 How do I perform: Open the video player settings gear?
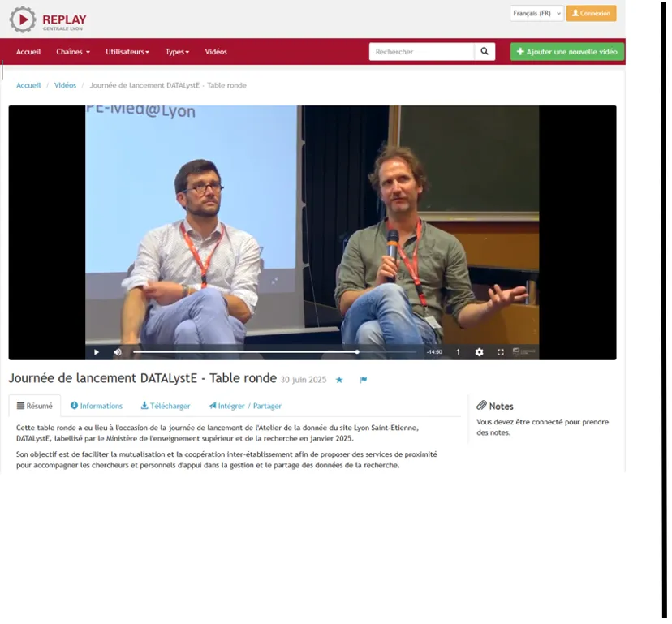pos(479,352)
